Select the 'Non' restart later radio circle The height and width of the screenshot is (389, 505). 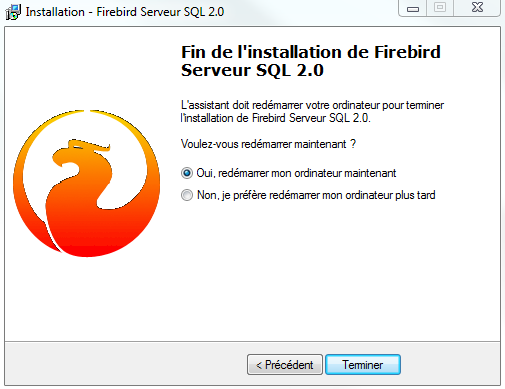[x=187, y=195]
